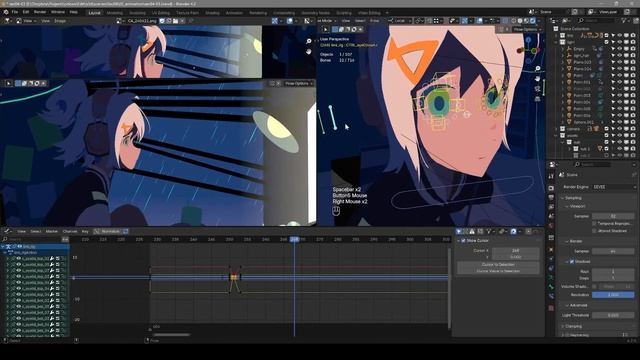Image resolution: width=640 pixels, height=360 pixels.
Task: Open the Render Engine dropdown
Action: coord(614,187)
